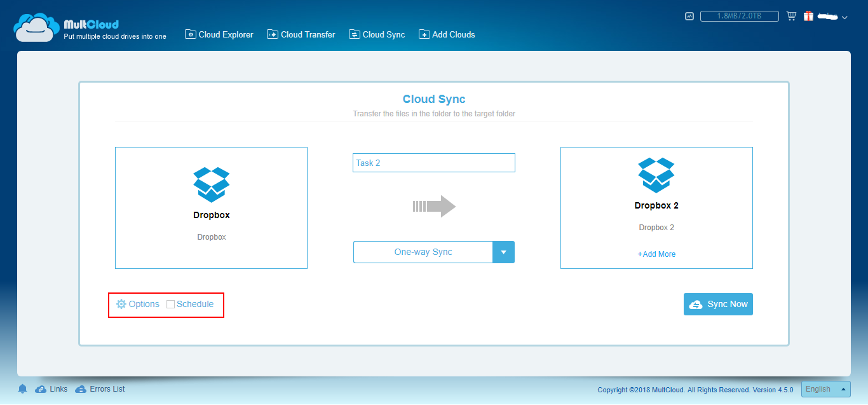Open Add Clouds in navigation

(447, 34)
